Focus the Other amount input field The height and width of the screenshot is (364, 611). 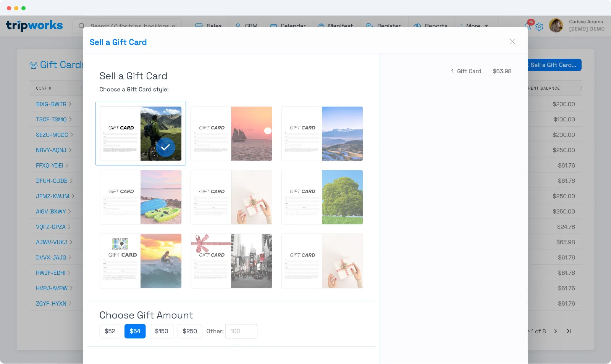(241, 331)
